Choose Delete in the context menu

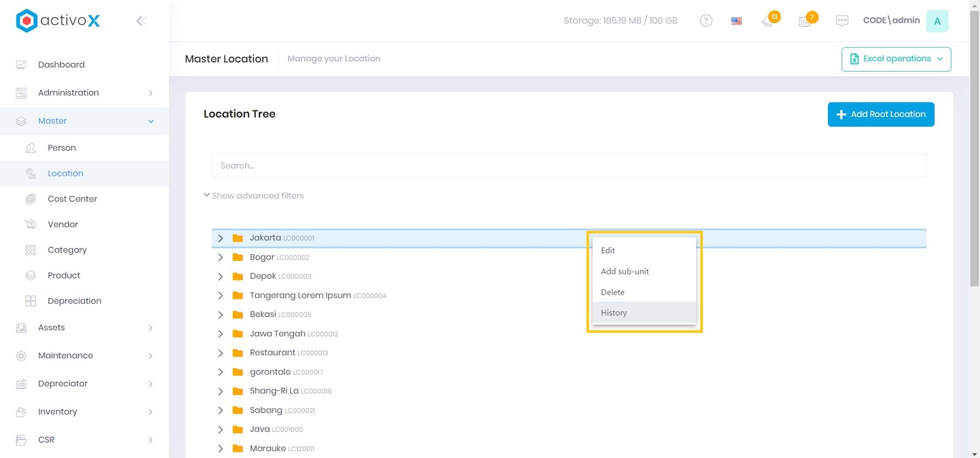[x=612, y=293]
